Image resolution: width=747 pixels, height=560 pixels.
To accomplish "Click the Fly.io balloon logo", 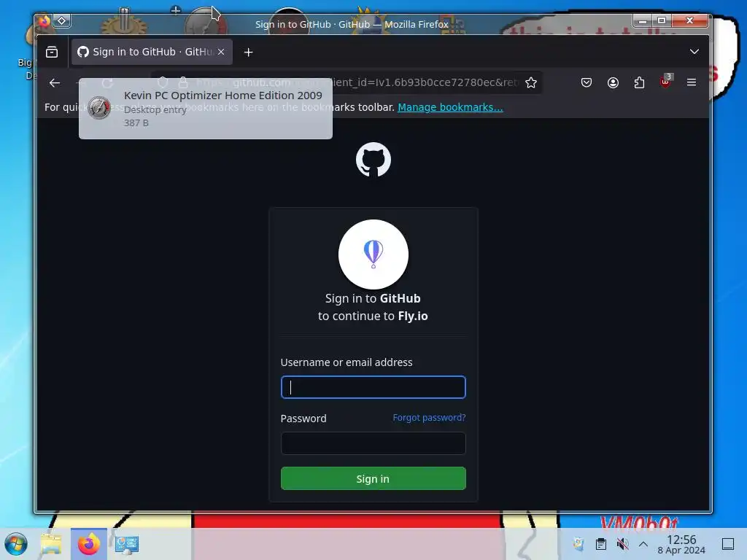I will click(x=373, y=254).
